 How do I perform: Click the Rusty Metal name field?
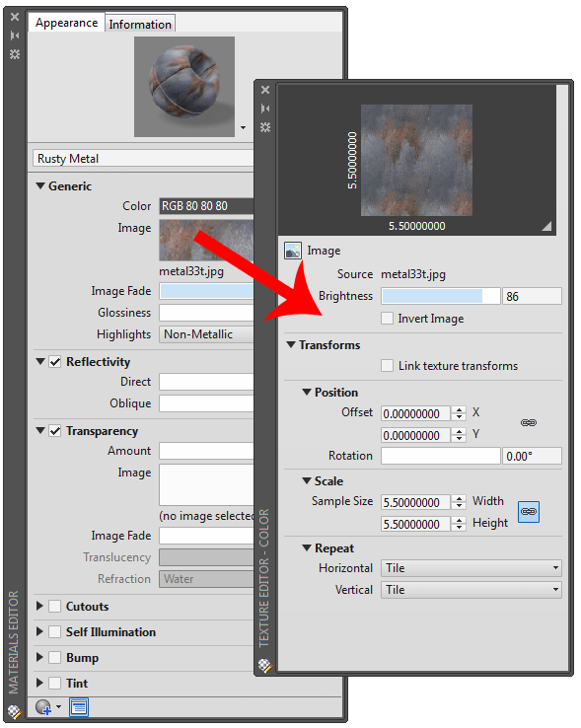(143, 158)
